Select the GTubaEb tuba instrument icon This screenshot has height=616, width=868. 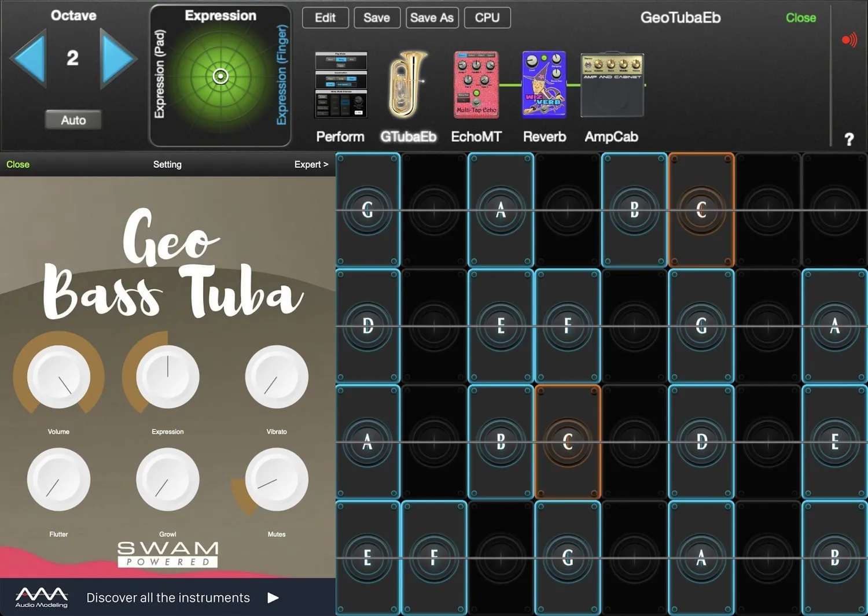click(408, 84)
